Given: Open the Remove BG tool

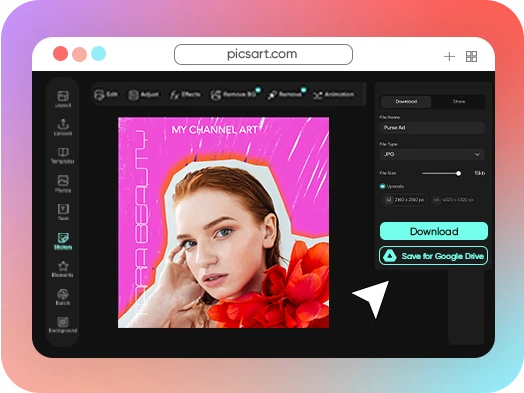Looking at the screenshot, I should click(235, 95).
